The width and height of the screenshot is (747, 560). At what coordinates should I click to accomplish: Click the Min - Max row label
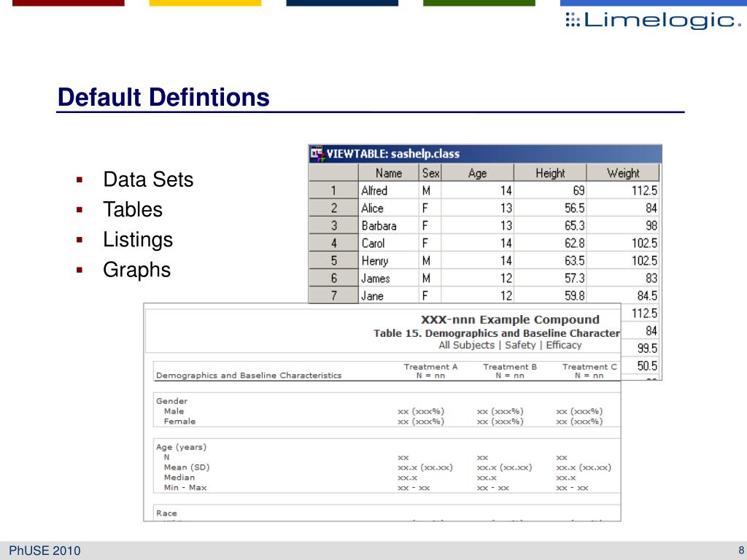185,488
